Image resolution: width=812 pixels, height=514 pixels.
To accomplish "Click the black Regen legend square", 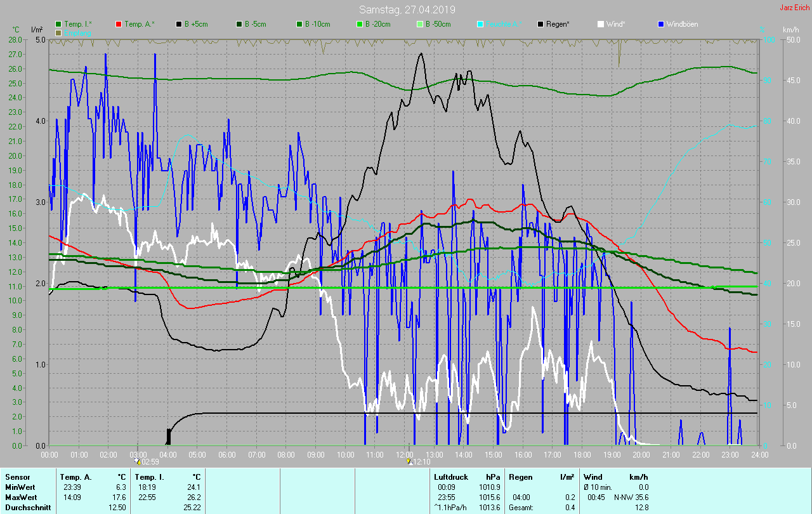I will point(540,24).
